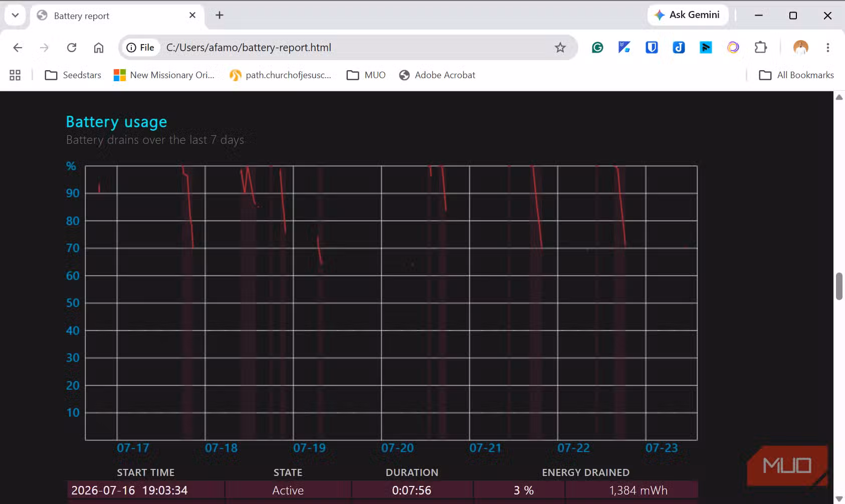Open the Seedstars bookmark folder
Screen dimensions: 845x504
coord(73,75)
